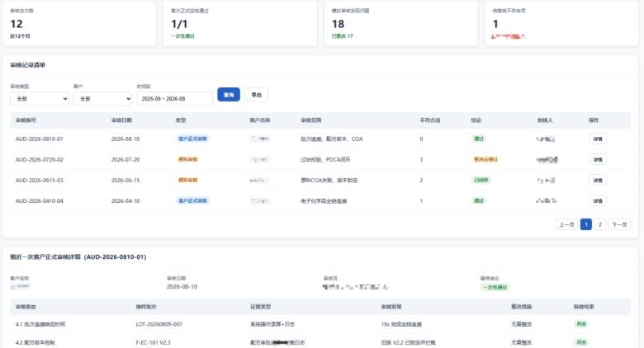Click the 上一页 previous page button
This screenshot has width=644, height=348.
coord(566,224)
